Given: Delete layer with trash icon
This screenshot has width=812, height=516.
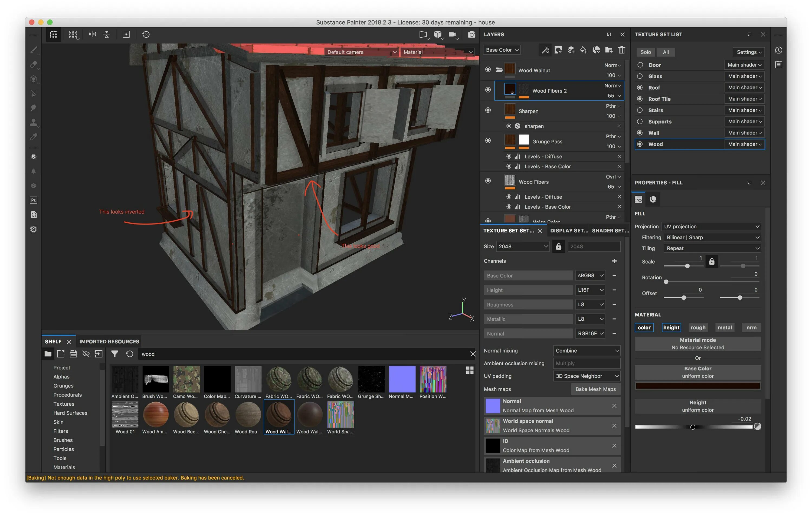Looking at the screenshot, I should click(x=621, y=50).
